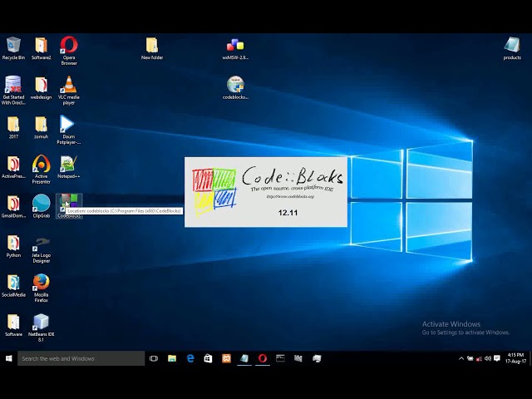Select the ActivePres folder icon
This screenshot has width=532, height=399.
pyautogui.click(x=13, y=167)
